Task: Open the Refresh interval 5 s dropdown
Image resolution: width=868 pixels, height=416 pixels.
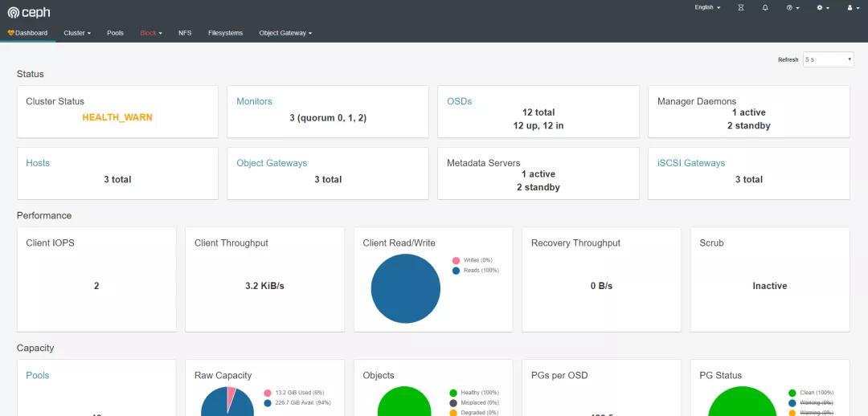Action: point(828,59)
